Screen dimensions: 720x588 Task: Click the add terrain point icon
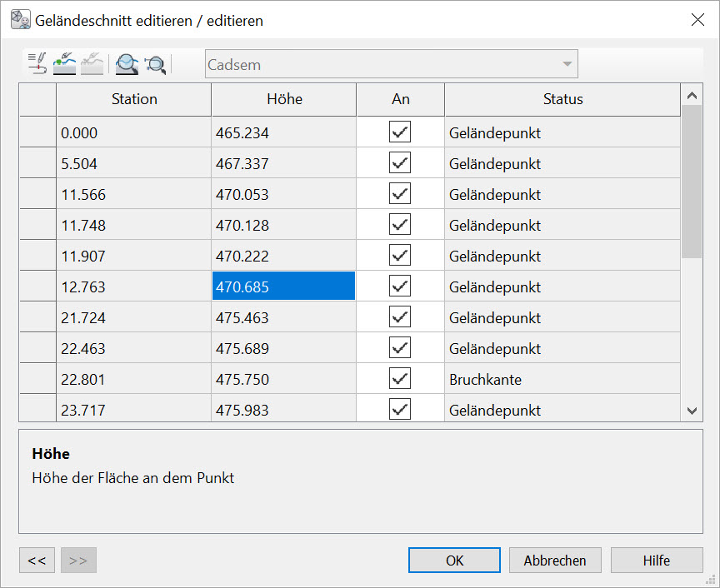[x=64, y=63]
